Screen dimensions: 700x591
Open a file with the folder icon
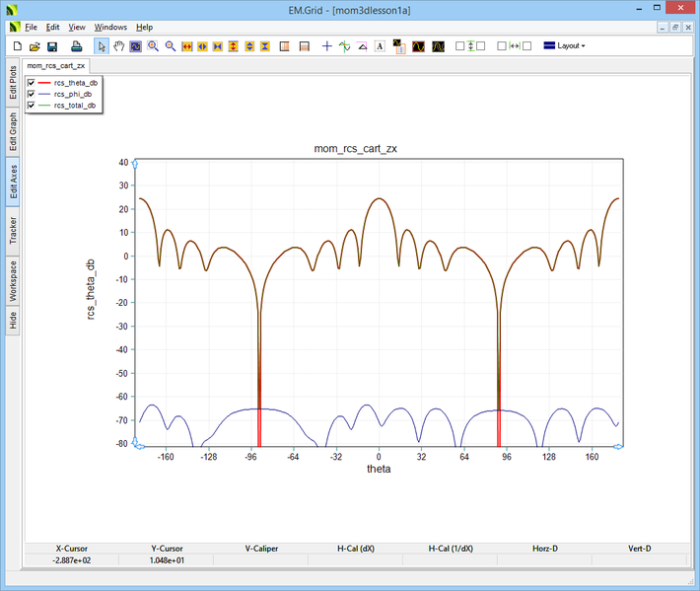(35, 46)
